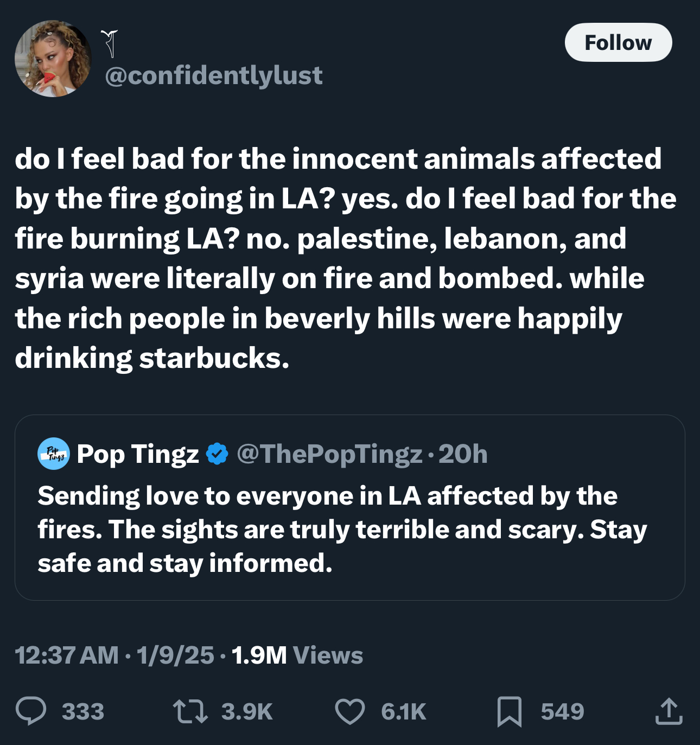The width and height of the screenshot is (700, 745).
Task: Open the @ThePopTingz handle
Action: pyautogui.click(x=329, y=454)
